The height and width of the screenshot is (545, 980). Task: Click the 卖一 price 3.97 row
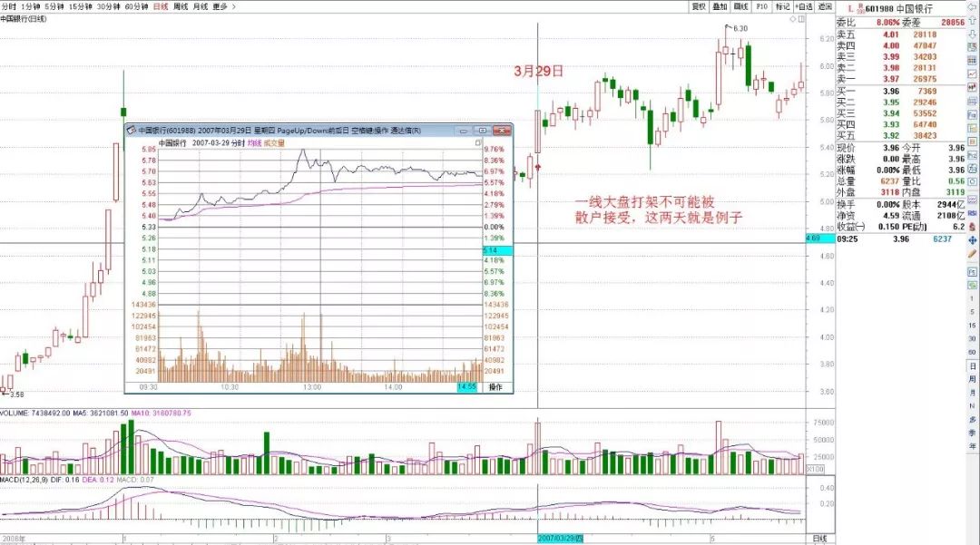(x=900, y=79)
